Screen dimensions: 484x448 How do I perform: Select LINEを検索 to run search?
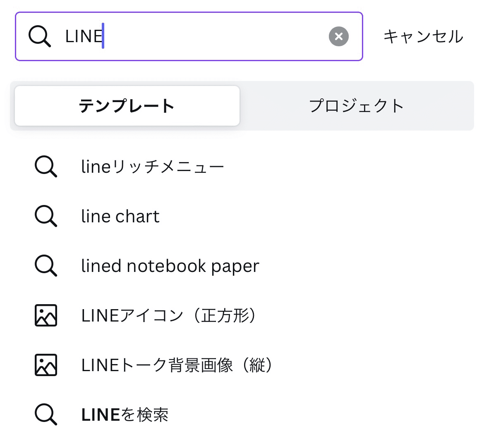125,415
